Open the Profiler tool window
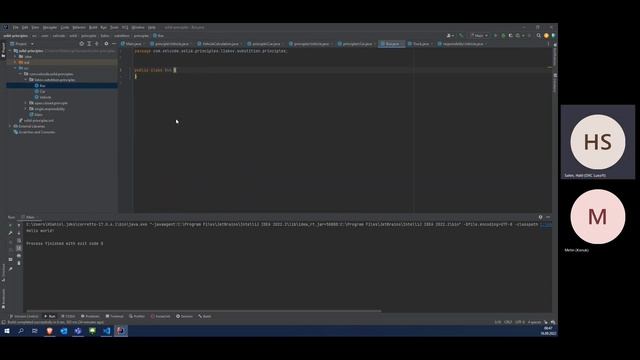This screenshot has height=360, width=640. click(137, 316)
